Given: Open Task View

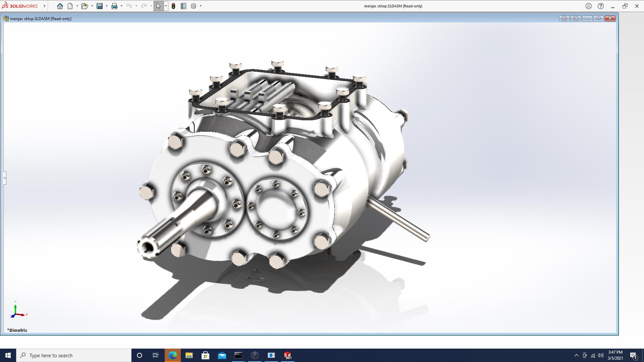Looking at the screenshot, I should 156,355.
